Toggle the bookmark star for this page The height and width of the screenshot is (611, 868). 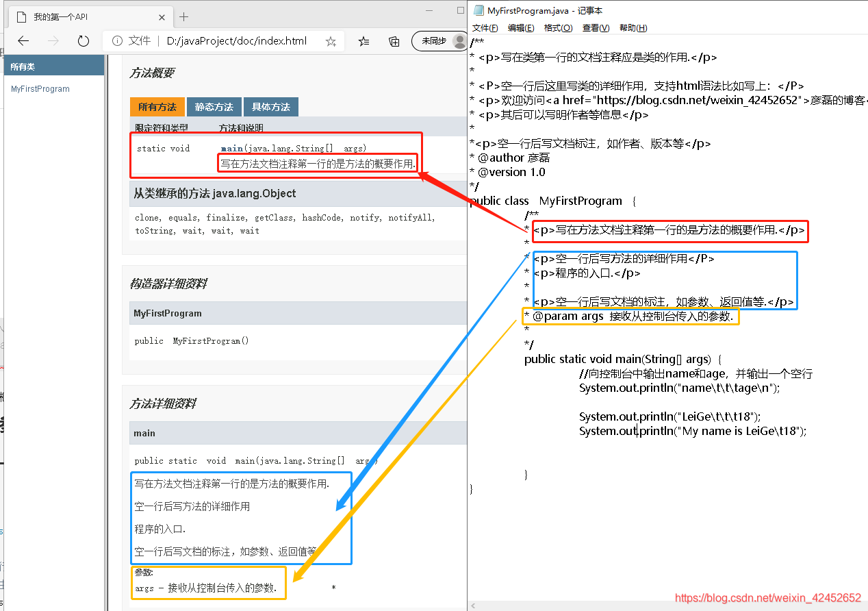[331, 41]
